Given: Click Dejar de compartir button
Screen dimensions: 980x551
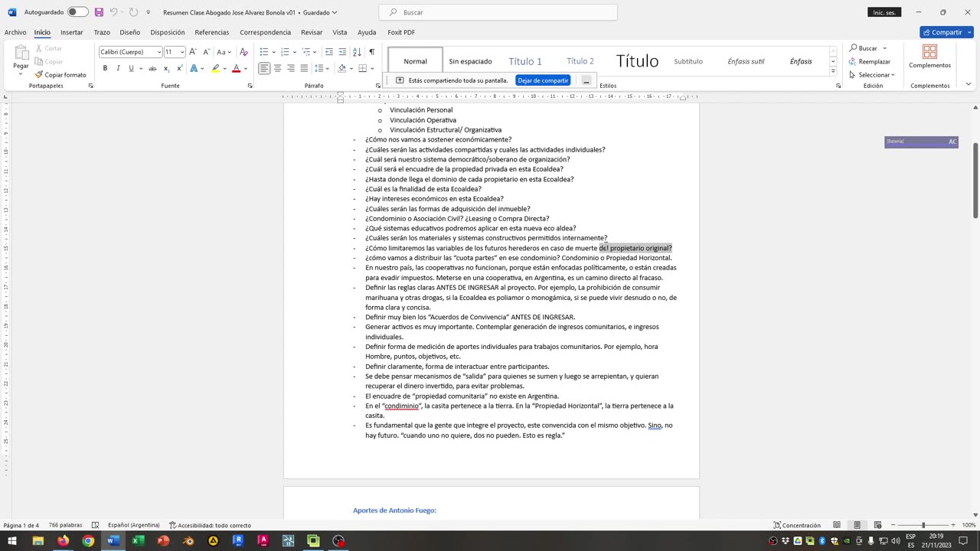Looking at the screenshot, I should coord(543,80).
